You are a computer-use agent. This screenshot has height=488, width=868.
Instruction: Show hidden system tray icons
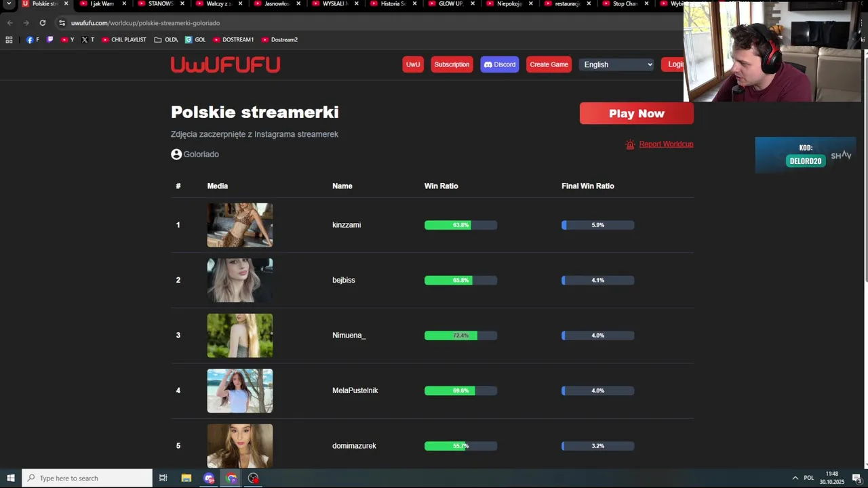795,478
